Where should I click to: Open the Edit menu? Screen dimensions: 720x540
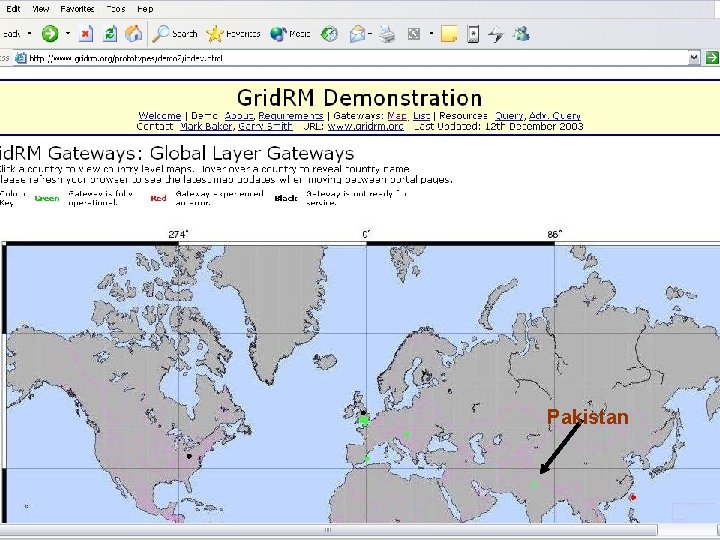(13, 9)
